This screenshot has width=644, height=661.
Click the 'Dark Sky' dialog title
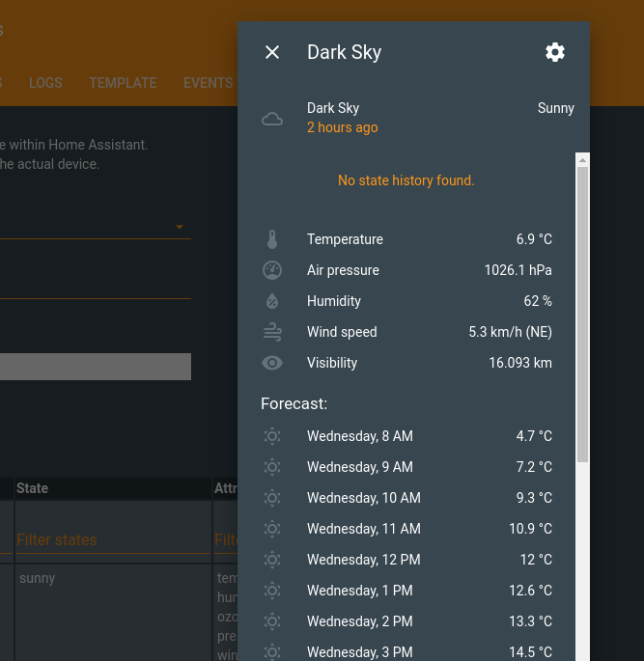344,52
